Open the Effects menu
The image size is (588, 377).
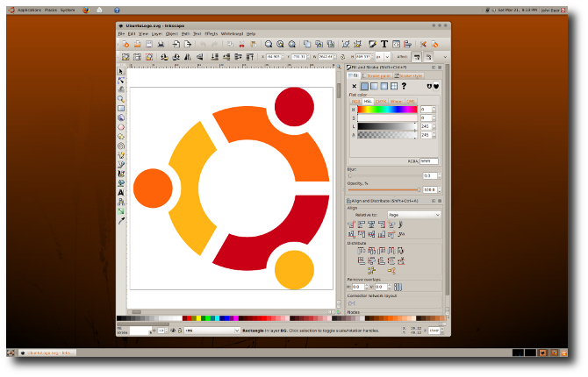(x=212, y=33)
